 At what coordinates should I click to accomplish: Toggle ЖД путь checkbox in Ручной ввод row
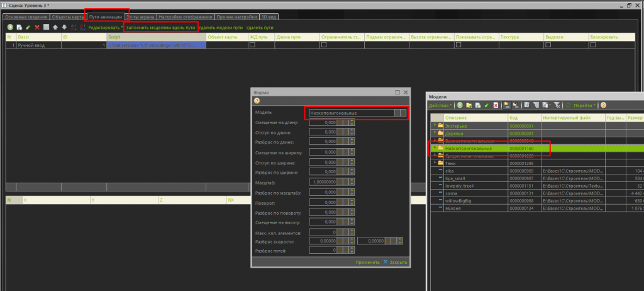pos(252,45)
